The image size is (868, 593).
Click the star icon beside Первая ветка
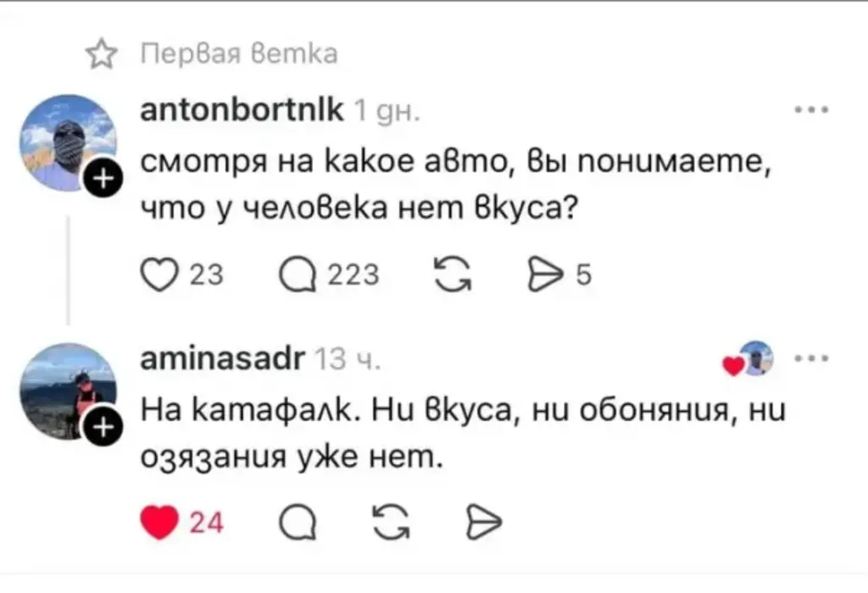(102, 55)
